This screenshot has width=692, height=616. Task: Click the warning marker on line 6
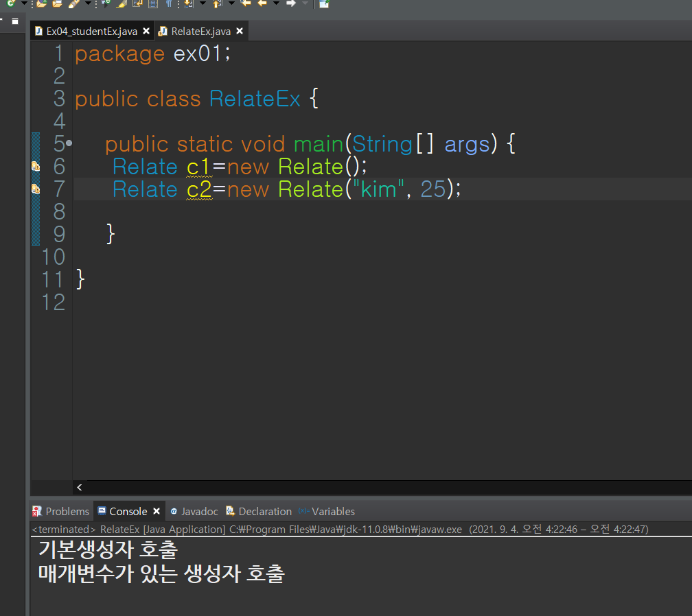point(35,166)
